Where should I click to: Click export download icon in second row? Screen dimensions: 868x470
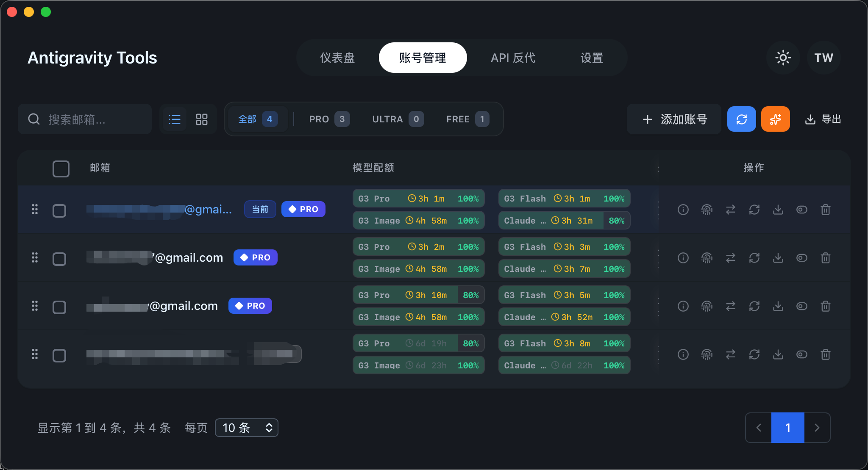[778, 258]
